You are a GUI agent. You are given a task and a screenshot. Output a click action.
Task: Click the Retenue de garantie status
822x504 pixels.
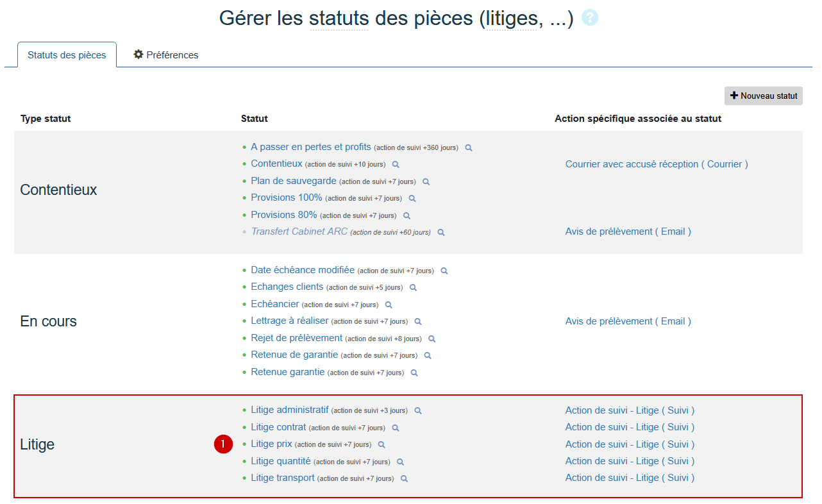[294, 355]
